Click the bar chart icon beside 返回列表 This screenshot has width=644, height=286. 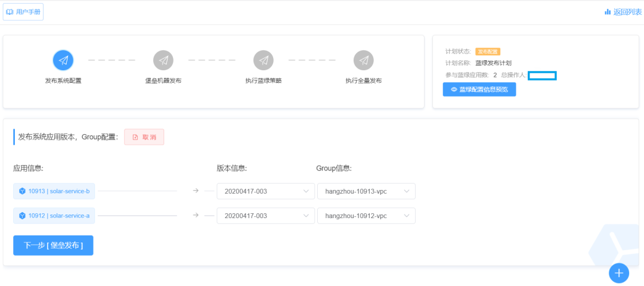click(608, 11)
